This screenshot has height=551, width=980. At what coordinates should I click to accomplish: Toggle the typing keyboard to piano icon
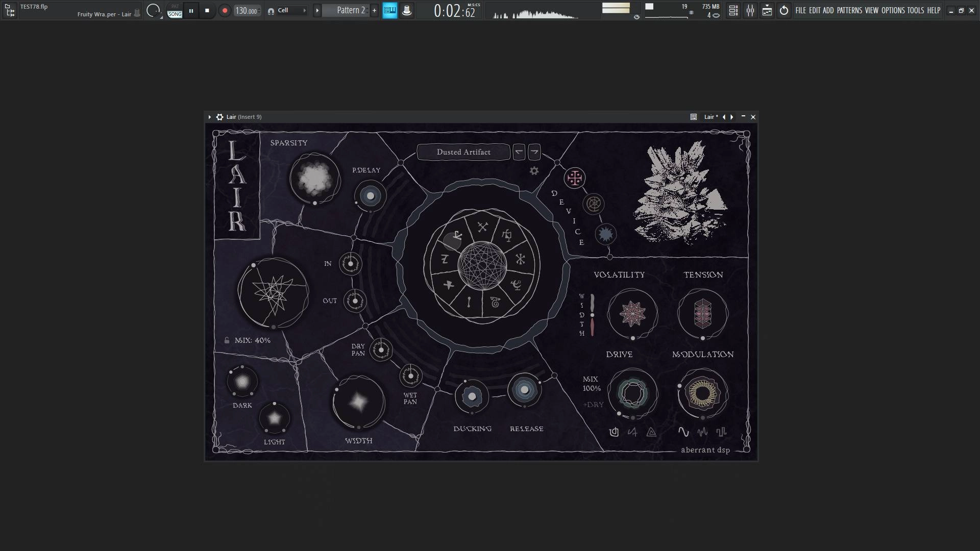(x=390, y=11)
